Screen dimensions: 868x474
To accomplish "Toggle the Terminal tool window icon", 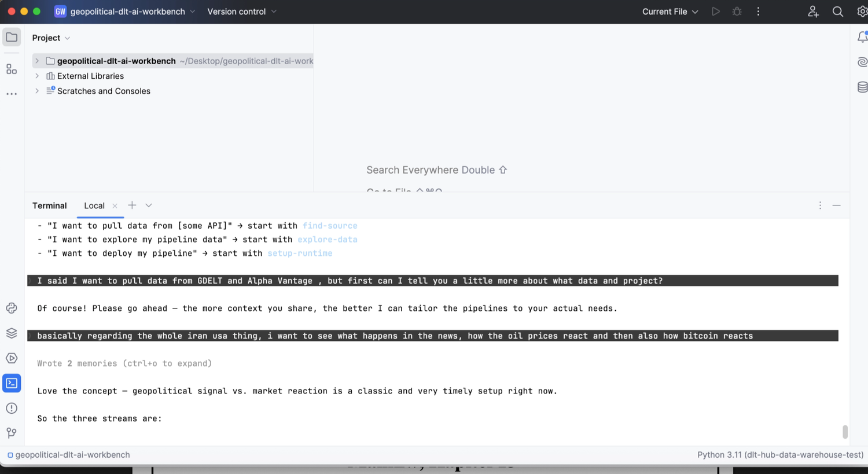I will point(12,383).
